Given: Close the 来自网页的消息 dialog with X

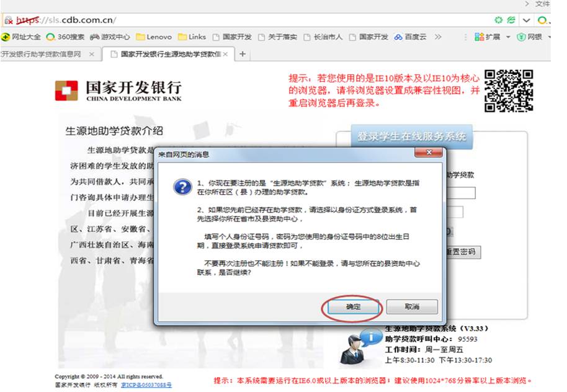Looking at the screenshot, I should [429, 153].
